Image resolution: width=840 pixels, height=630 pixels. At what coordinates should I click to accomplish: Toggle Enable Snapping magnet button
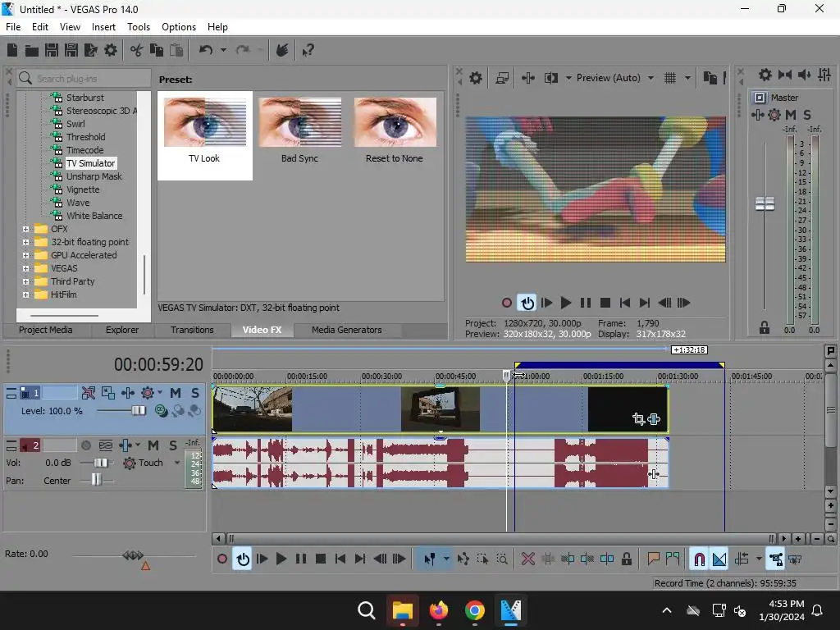click(699, 559)
